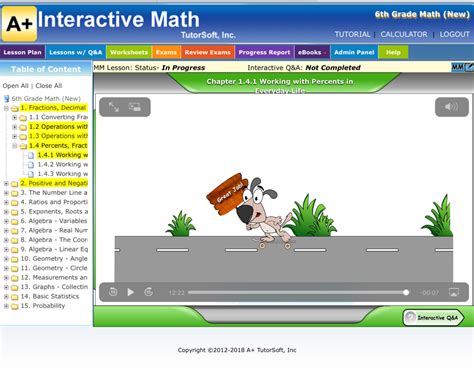474x386 pixels.
Task: Click the folder icon of 9. Algebra - Linear Eq
Action: [x=14, y=250]
